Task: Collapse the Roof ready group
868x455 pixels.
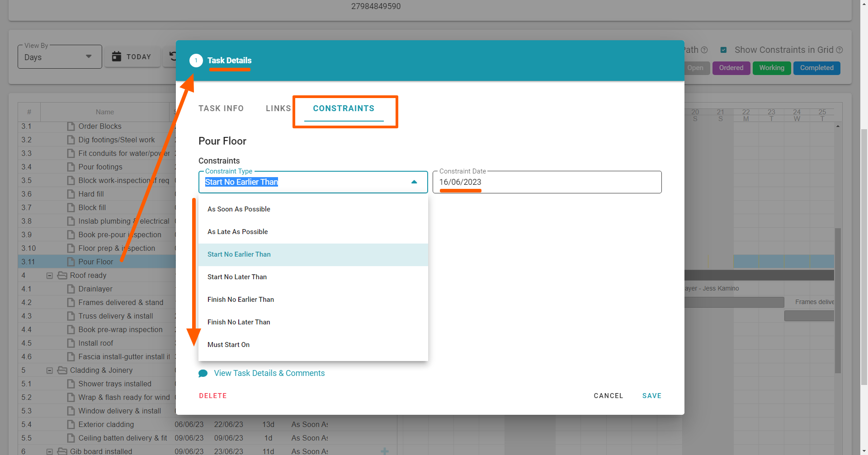Action: pyautogui.click(x=50, y=276)
